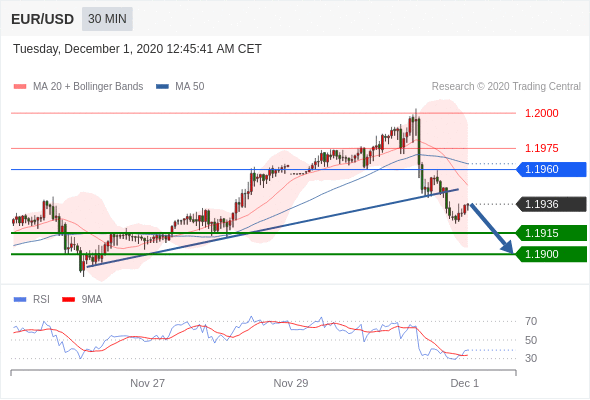Click the blue 1.1960 pivot price tag
The height and width of the screenshot is (400, 590).
pyautogui.click(x=551, y=169)
